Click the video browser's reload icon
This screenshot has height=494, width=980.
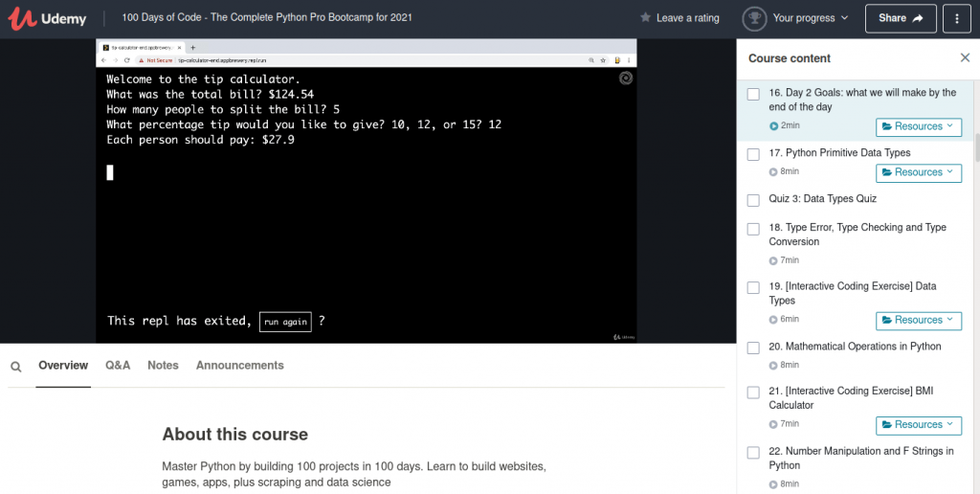coord(127,60)
